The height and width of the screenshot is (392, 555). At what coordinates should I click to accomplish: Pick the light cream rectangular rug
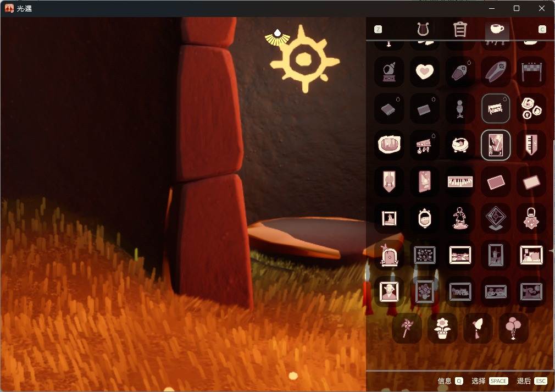point(531,181)
